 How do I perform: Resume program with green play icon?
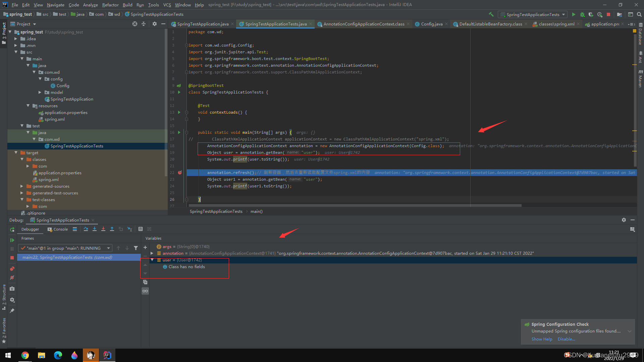pyautogui.click(x=12, y=240)
